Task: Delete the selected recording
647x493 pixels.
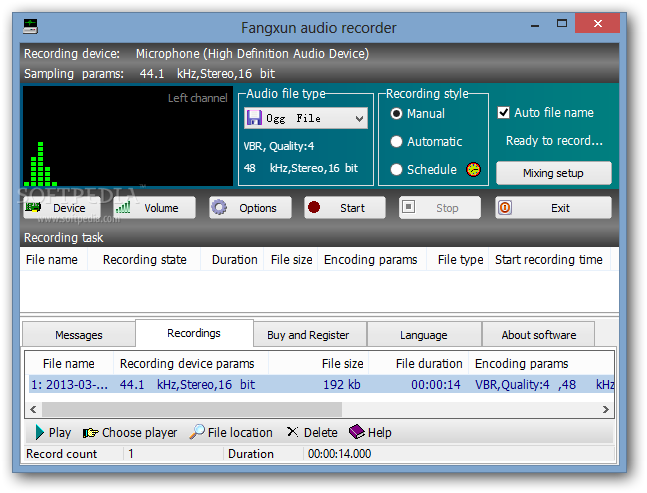Action: [312, 432]
